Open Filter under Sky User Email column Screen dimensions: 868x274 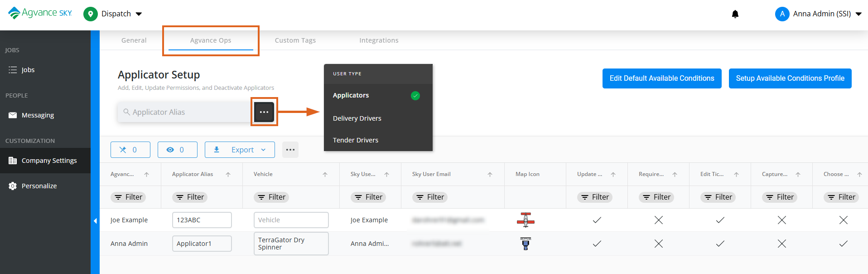pos(430,197)
